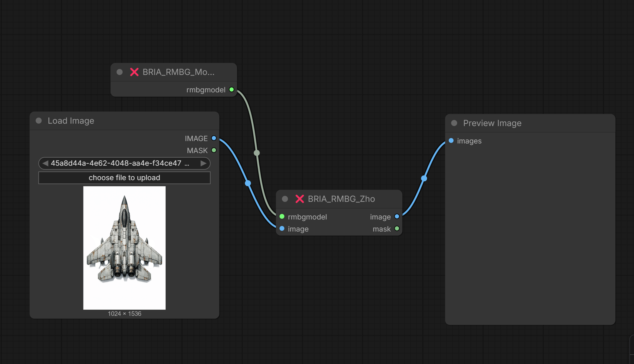Click the red X icon on BRIA_RMBG_Zho node
Image resolution: width=634 pixels, height=364 pixels.
(x=299, y=199)
